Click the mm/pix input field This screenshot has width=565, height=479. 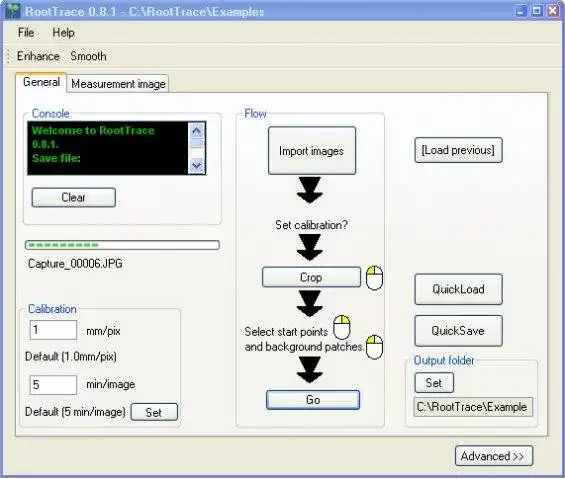tap(53, 330)
